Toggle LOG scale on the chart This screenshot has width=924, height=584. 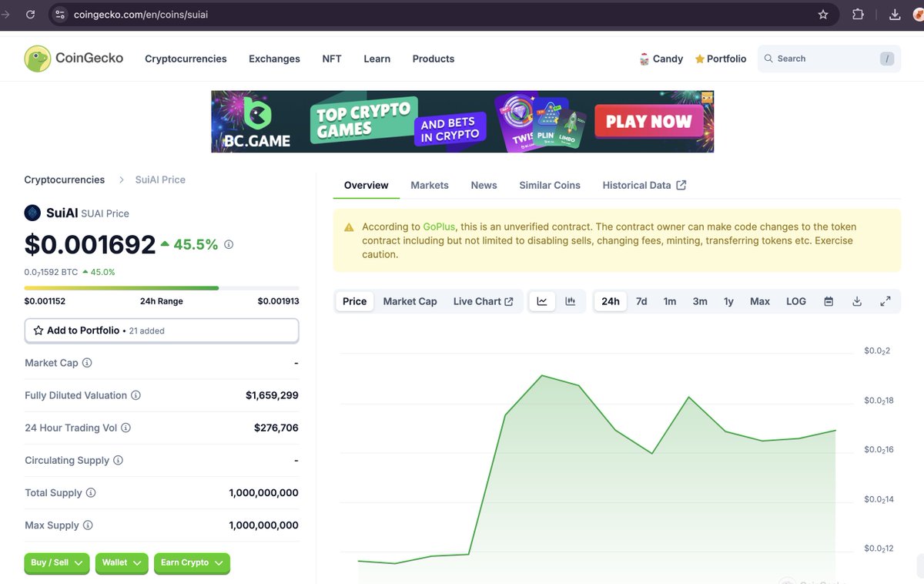[x=796, y=301]
